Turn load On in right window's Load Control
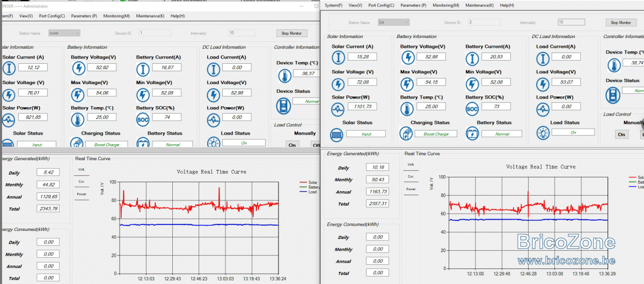This screenshot has height=284, width=644. [621, 134]
